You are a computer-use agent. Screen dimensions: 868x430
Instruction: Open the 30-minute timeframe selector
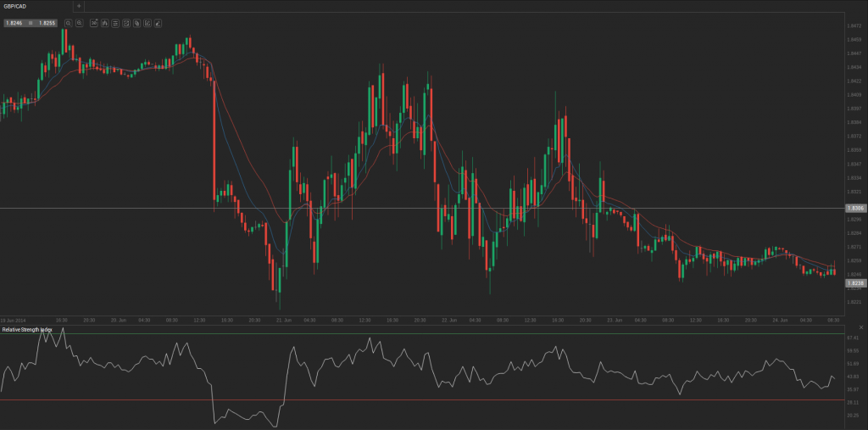point(93,23)
